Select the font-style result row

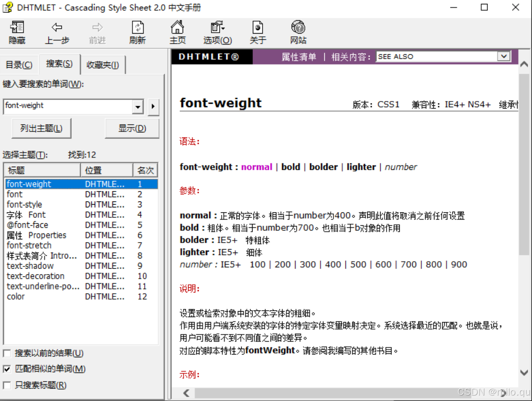tap(82, 204)
